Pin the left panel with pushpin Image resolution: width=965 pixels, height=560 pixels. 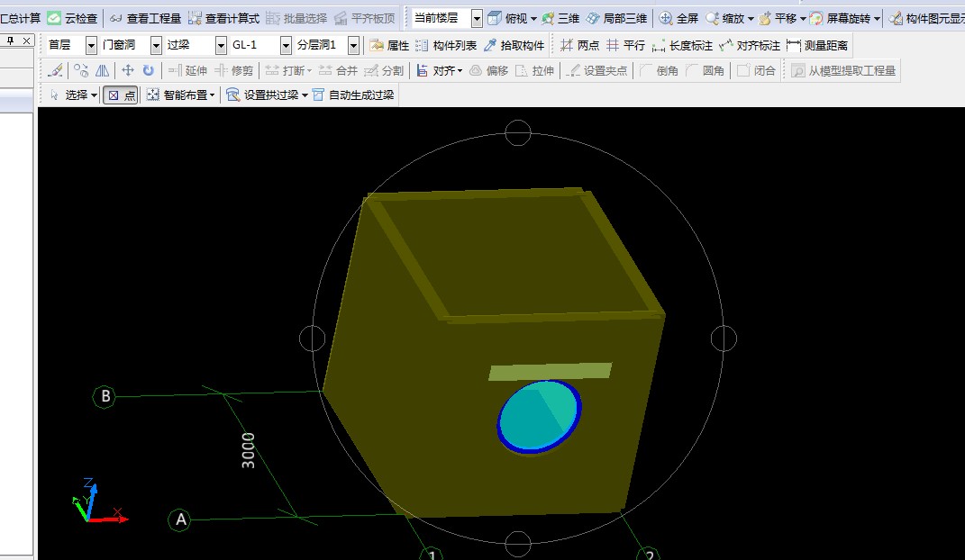(10, 41)
